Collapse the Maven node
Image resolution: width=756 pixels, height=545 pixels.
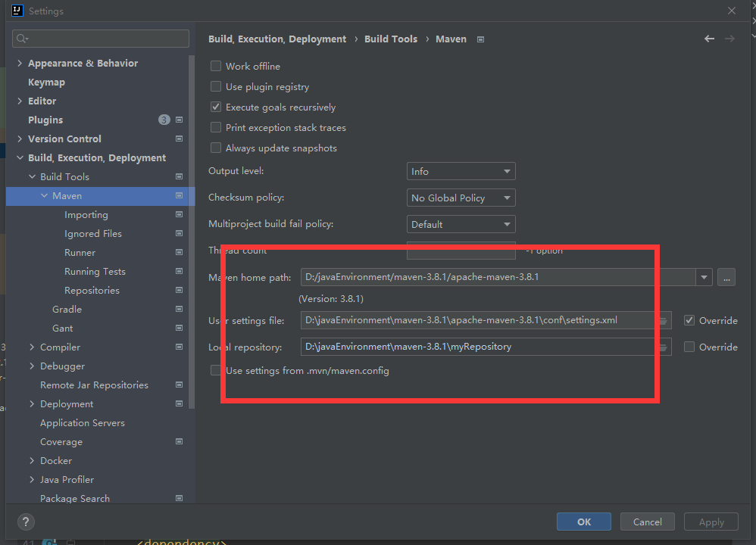(44, 195)
